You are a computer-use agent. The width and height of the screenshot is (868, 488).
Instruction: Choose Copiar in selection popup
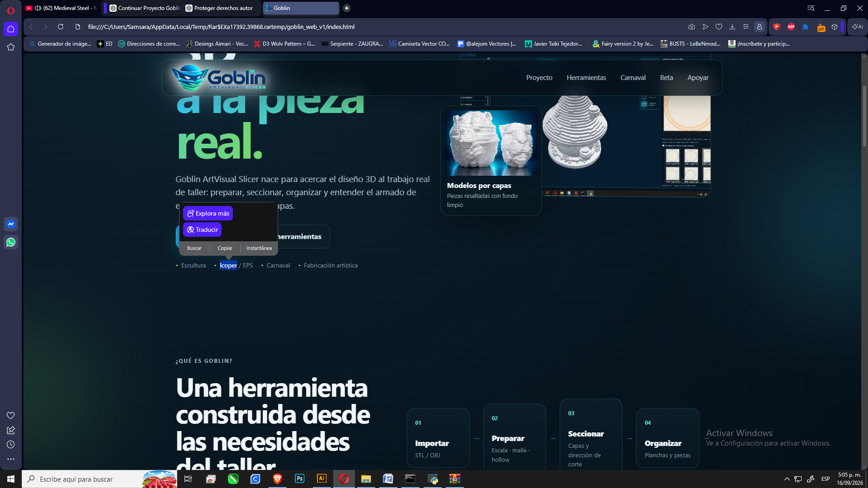point(225,248)
